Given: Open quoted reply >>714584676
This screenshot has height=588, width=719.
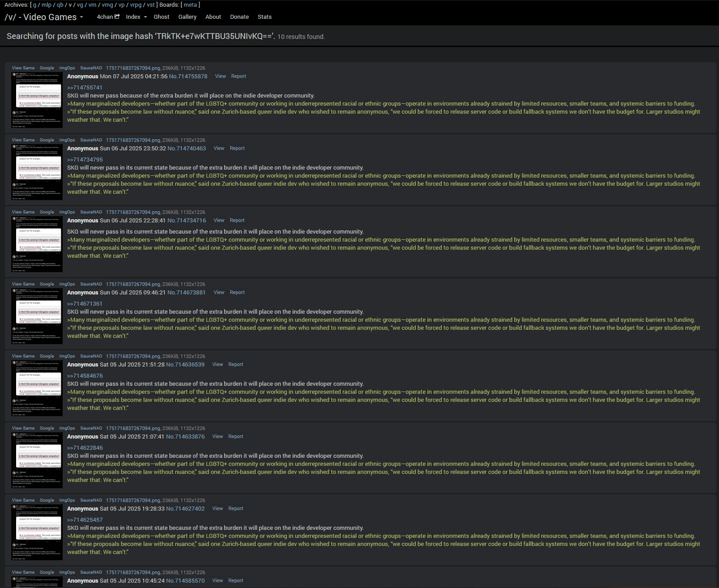Looking at the screenshot, I should (85, 376).
